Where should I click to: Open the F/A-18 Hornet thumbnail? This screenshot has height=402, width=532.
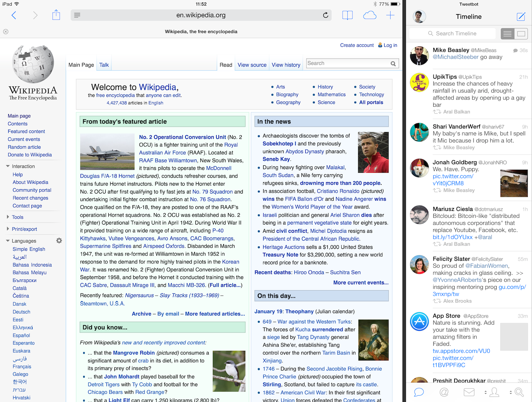107,152
